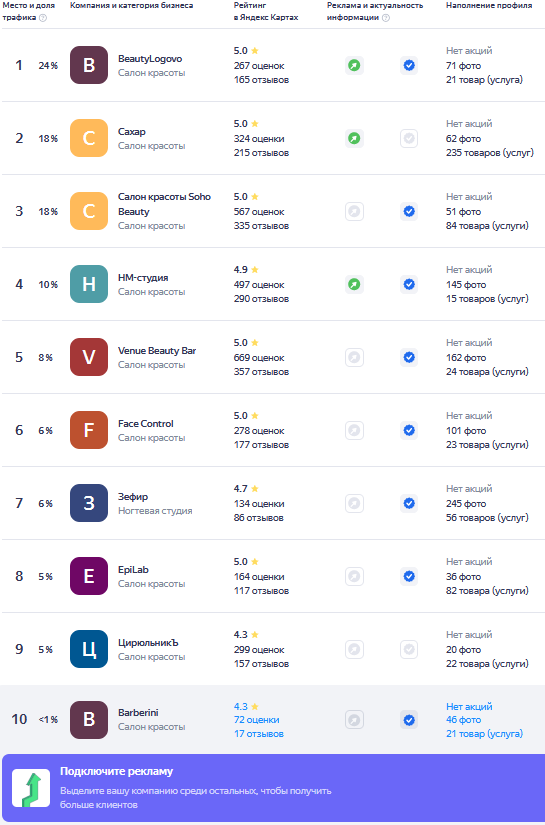Image resolution: width=545 pixels, height=825 pixels.
Task: Click the gray verified badge for Сахар
Action: point(409,138)
